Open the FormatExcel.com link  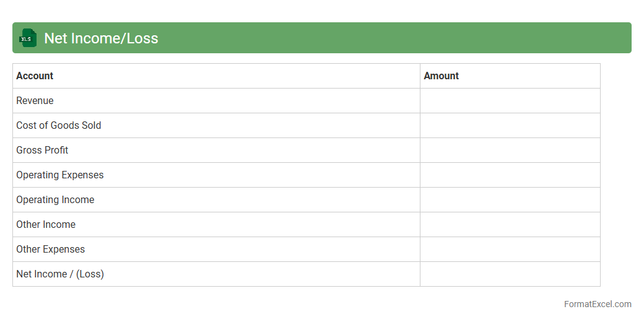tap(597, 304)
